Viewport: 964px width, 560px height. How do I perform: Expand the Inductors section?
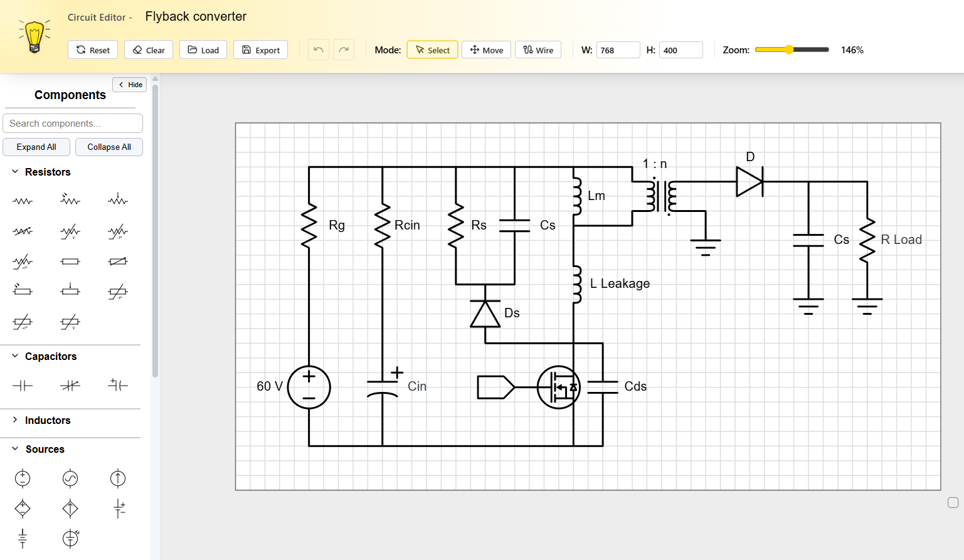(47, 420)
